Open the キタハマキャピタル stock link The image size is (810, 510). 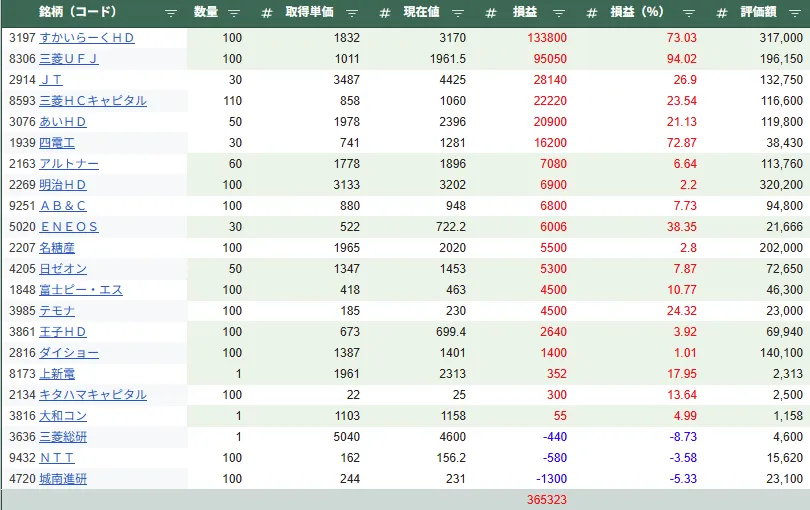(x=93, y=395)
